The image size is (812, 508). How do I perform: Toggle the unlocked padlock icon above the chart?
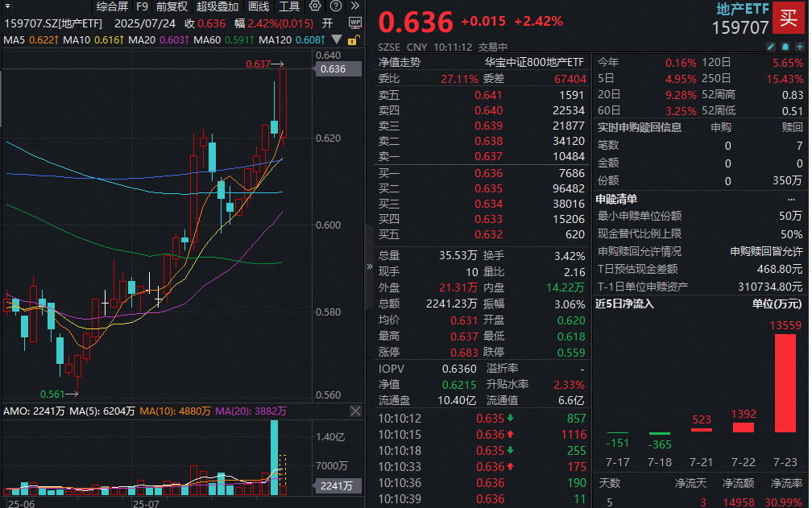pyautogui.click(x=353, y=39)
